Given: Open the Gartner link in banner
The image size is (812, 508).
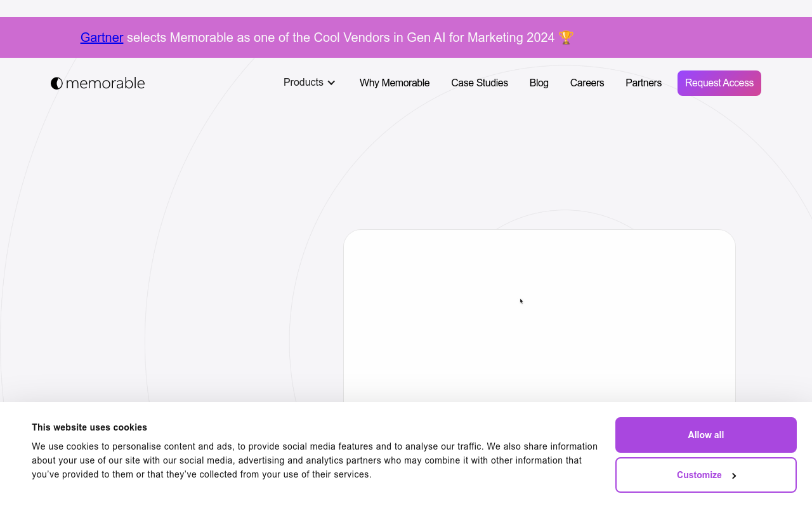Looking at the screenshot, I should pyautogui.click(x=101, y=37).
